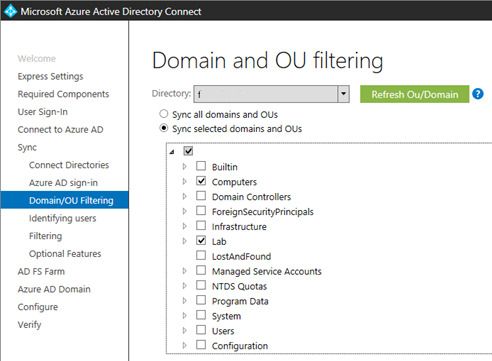Check the Builtin checkbox
Screen dimensions: 492x361
pyautogui.click(x=201, y=166)
